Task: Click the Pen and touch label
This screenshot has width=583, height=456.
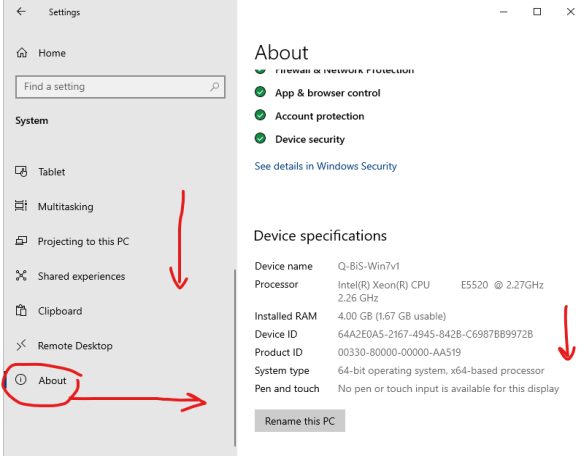Action: [287, 389]
